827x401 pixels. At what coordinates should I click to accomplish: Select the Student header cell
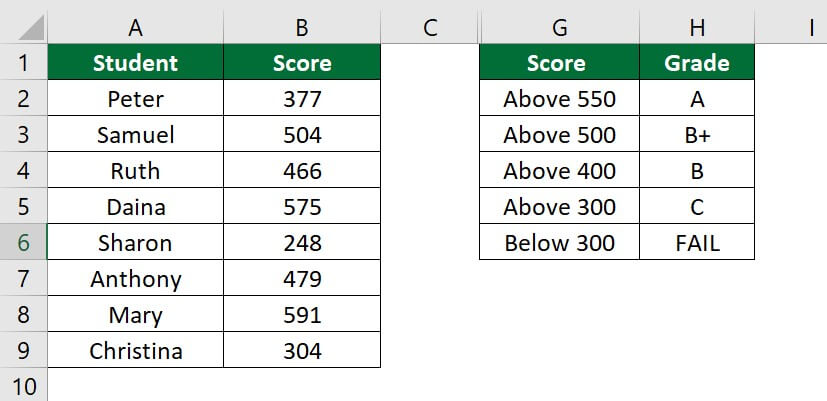(x=135, y=64)
